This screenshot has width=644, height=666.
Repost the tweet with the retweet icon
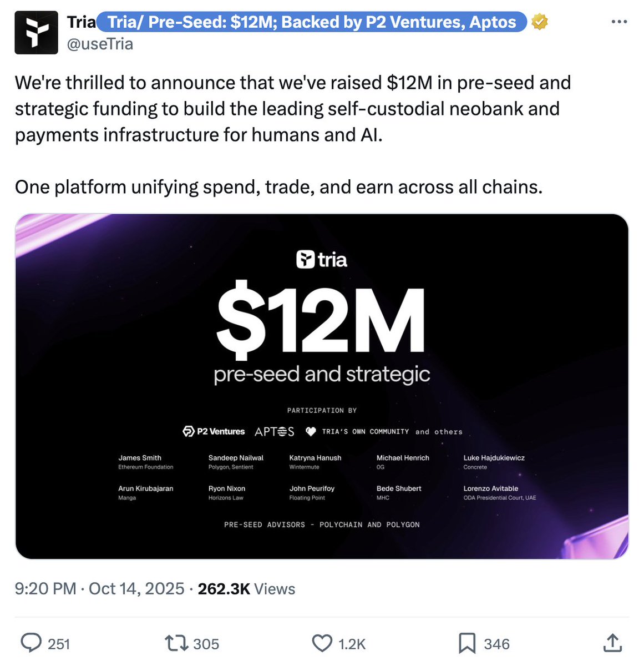point(176,643)
